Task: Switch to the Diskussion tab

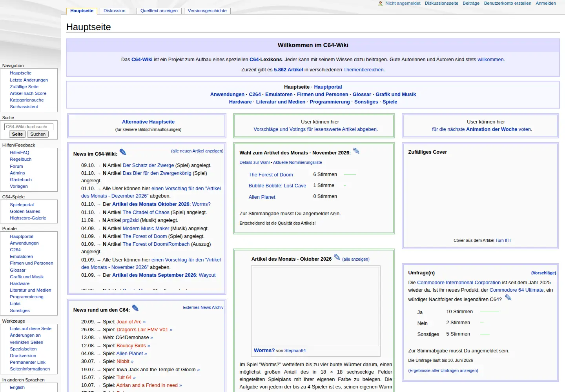Action: click(115, 11)
